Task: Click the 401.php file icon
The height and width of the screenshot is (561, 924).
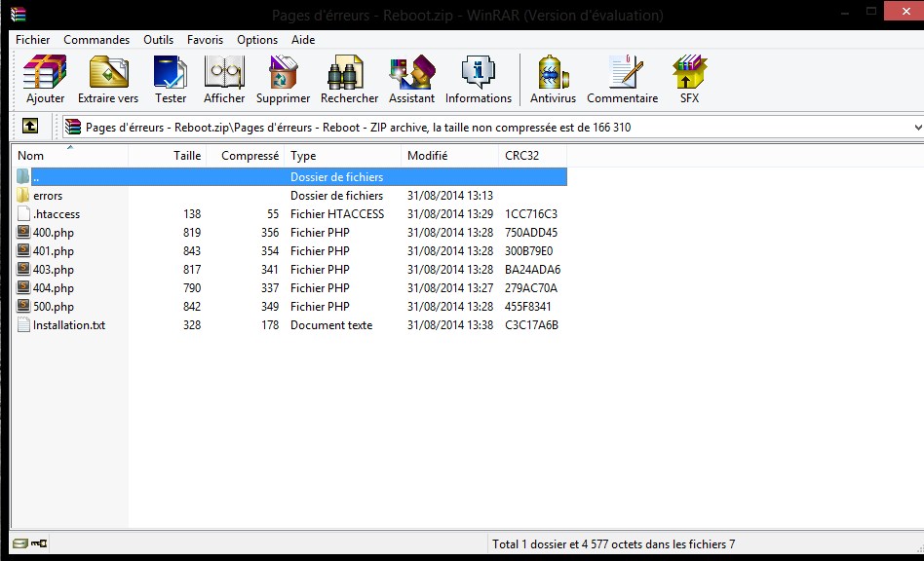Action: [x=23, y=250]
